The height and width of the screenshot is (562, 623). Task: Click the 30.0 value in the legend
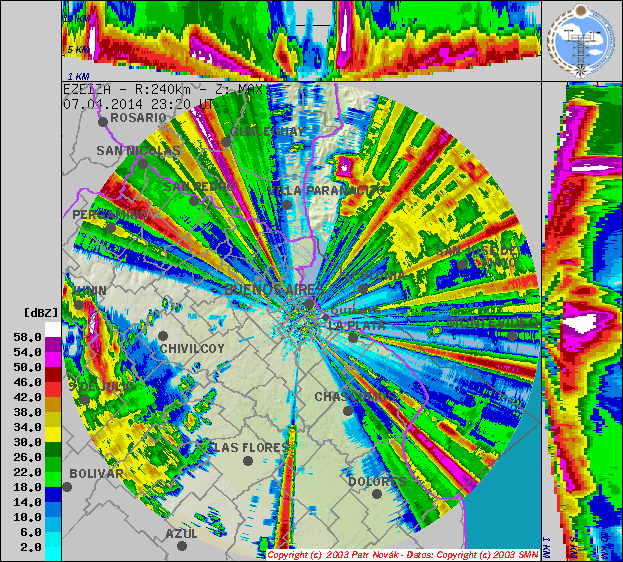point(27,442)
